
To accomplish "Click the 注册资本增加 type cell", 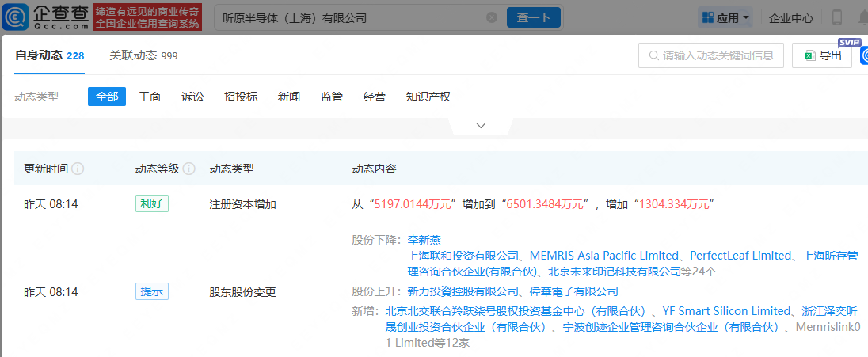I will click(242, 204).
